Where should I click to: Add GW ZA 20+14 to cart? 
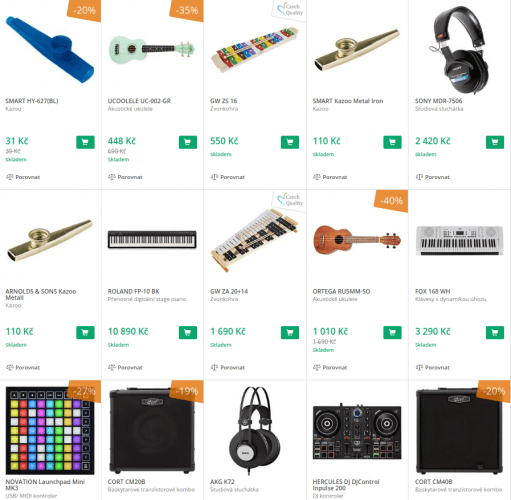(x=290, y=332)
